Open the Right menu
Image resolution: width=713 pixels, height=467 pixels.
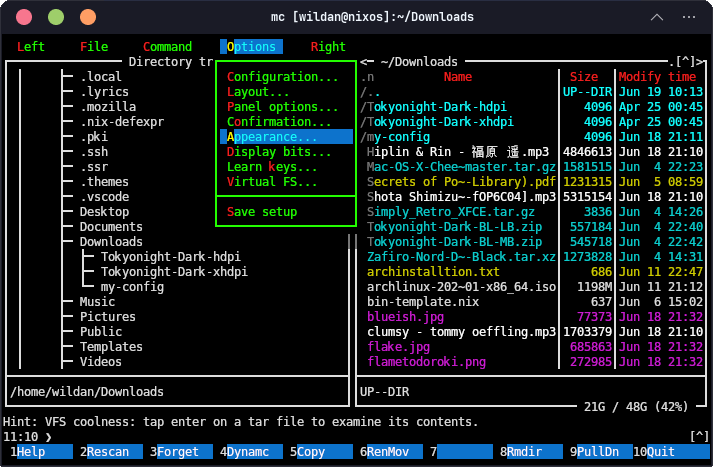coord(328,46)
